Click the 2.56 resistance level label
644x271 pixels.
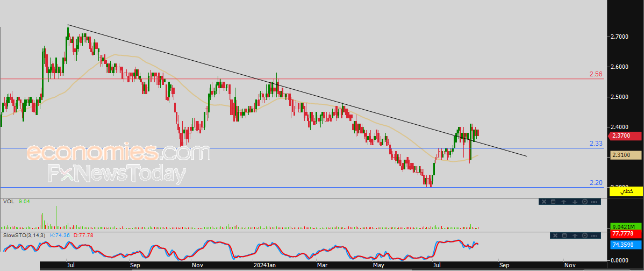coord(596,74)
